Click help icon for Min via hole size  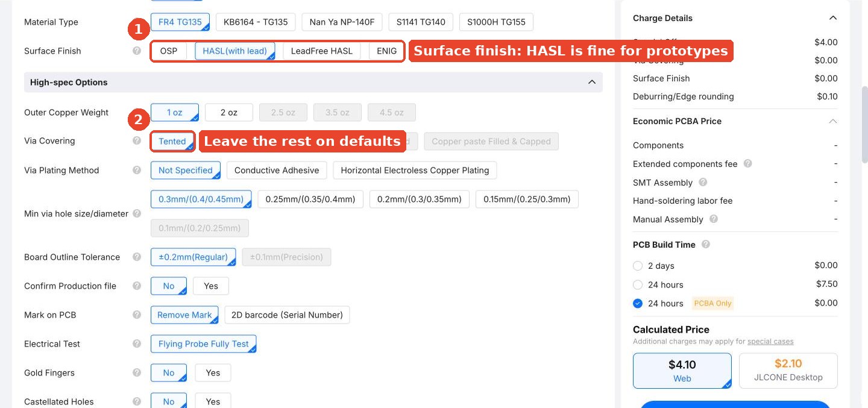pyautogui.click(x=137, y=213)
